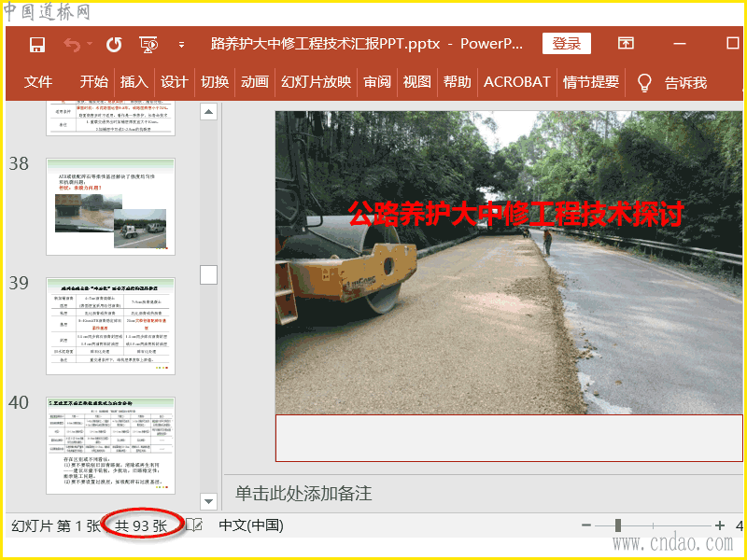Open the 幻灯片放映 tab
The width and height of the screenshot is (747, 560).
316,82
